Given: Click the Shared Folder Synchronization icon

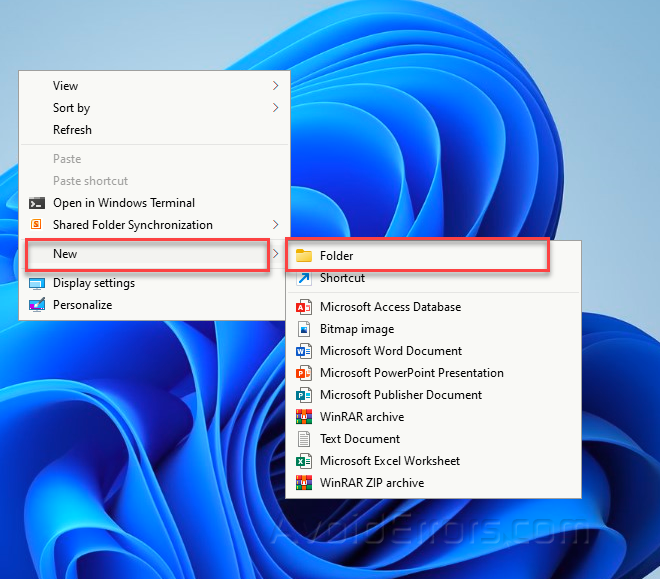Looking at the screenshot, I should (x=37, y=225).
